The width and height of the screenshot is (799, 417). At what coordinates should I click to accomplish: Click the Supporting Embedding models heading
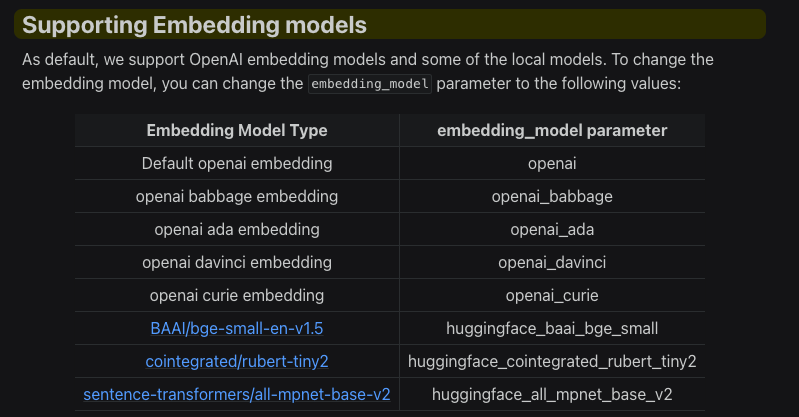(194, 25)
